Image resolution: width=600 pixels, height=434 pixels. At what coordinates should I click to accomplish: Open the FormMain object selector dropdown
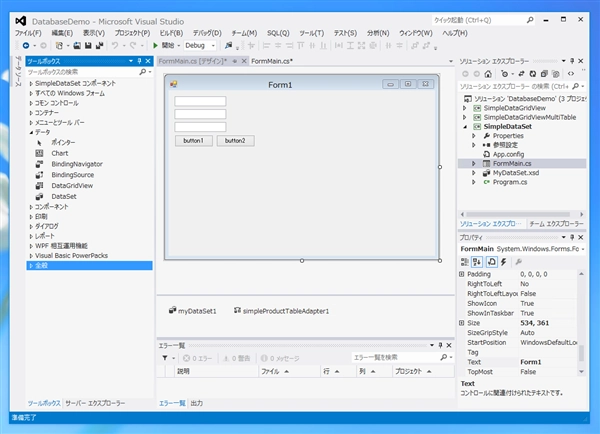tap(582, 249)
